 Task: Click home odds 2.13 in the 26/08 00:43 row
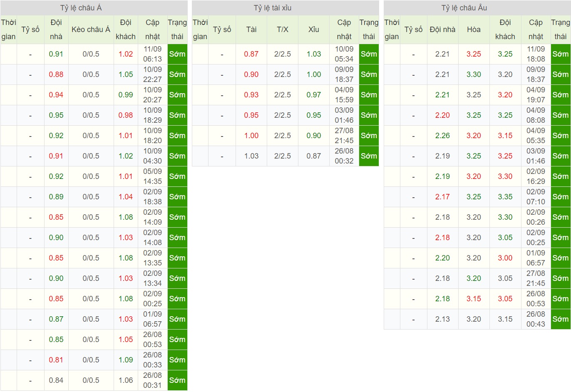pyautogui.click(x=442, y=319)
